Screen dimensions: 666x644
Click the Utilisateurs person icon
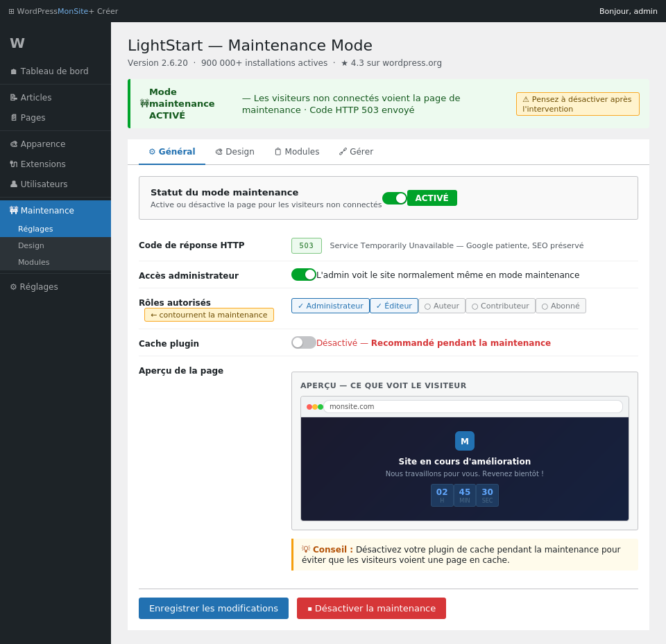coord(14,184)
